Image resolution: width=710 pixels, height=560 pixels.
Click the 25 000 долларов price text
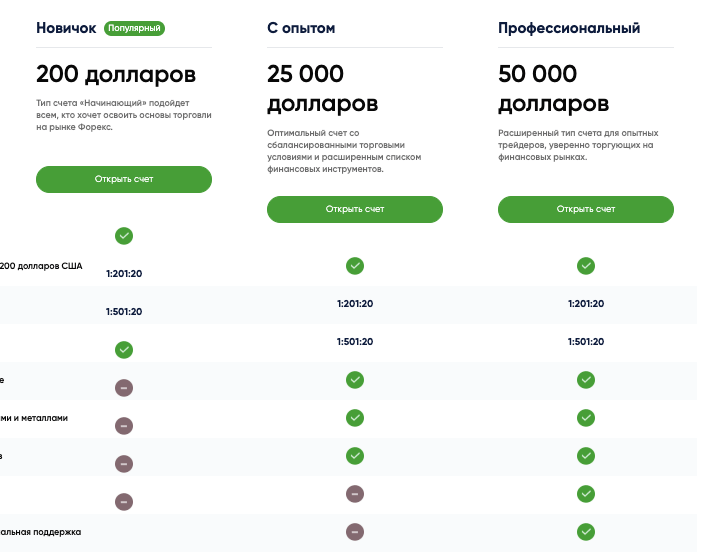click(322, 89)
